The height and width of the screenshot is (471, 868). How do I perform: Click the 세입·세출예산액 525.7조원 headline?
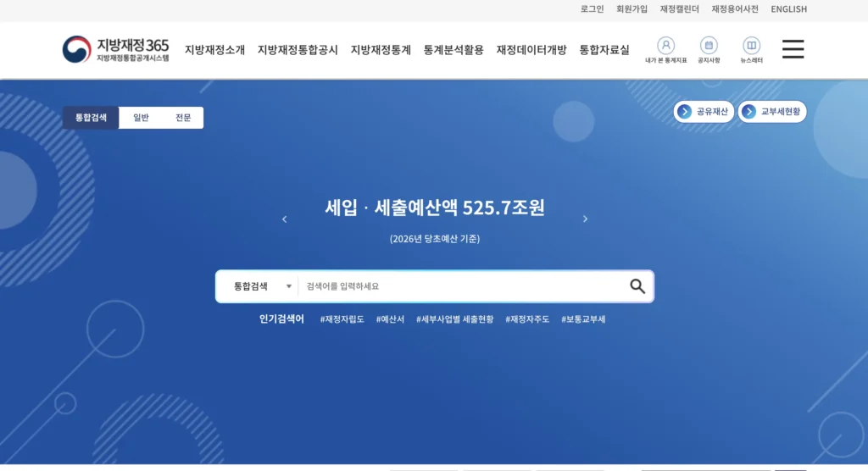pyautogui.click(x=435, y=208)
